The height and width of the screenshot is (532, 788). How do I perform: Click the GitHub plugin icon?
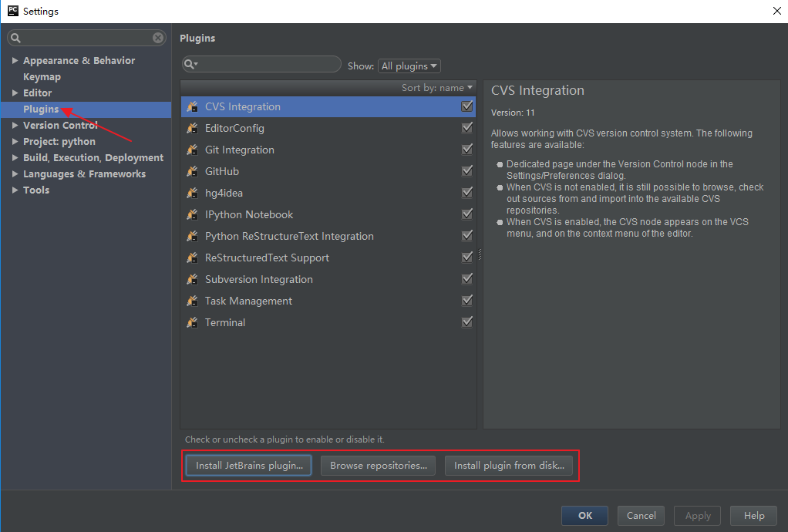[193, 171]
